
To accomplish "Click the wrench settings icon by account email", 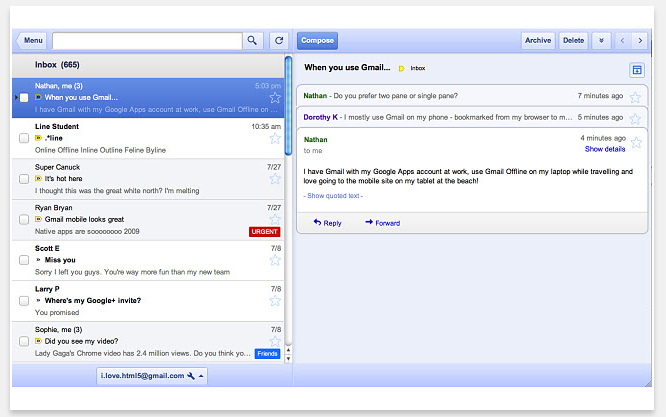I will pyautogui.click(x=191, y=376).
